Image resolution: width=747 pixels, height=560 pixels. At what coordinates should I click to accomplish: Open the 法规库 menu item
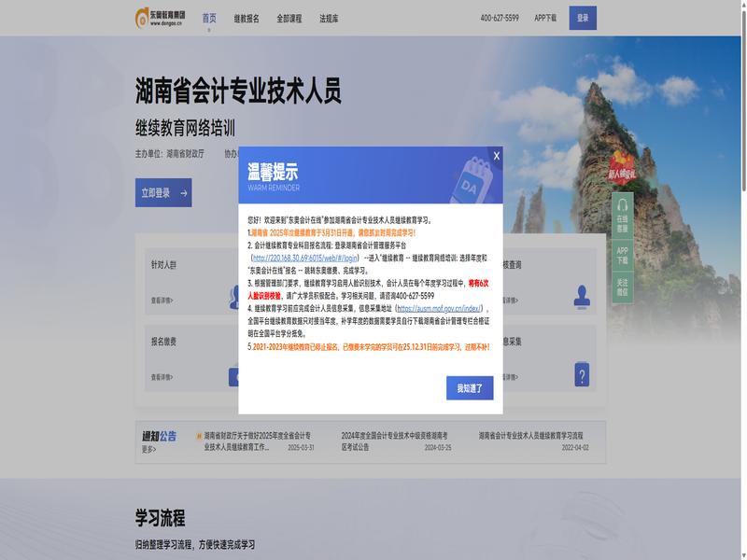(329, 18)
